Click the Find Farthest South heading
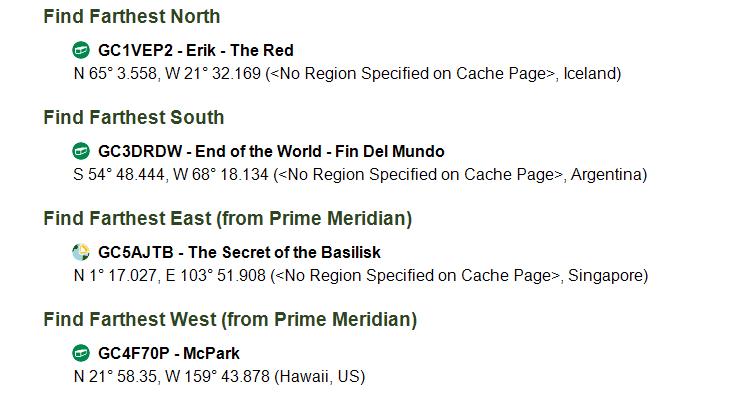 (x=133, y=117)
